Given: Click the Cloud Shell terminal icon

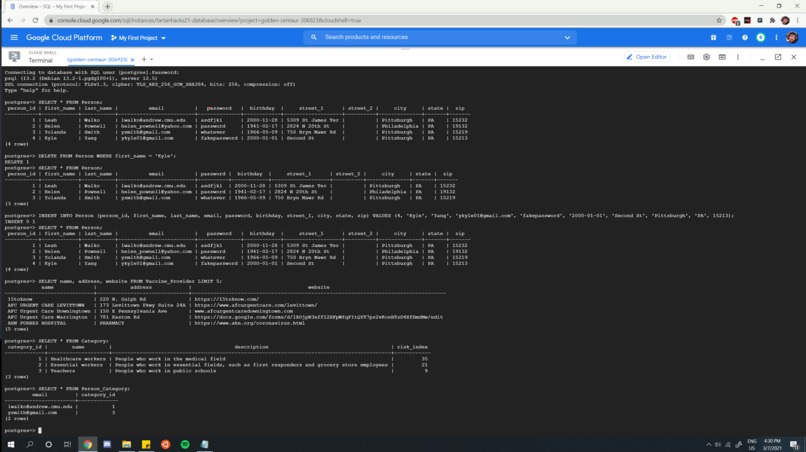Looking at the screenshot, I should pyautogui.click(x=14, y=57).
